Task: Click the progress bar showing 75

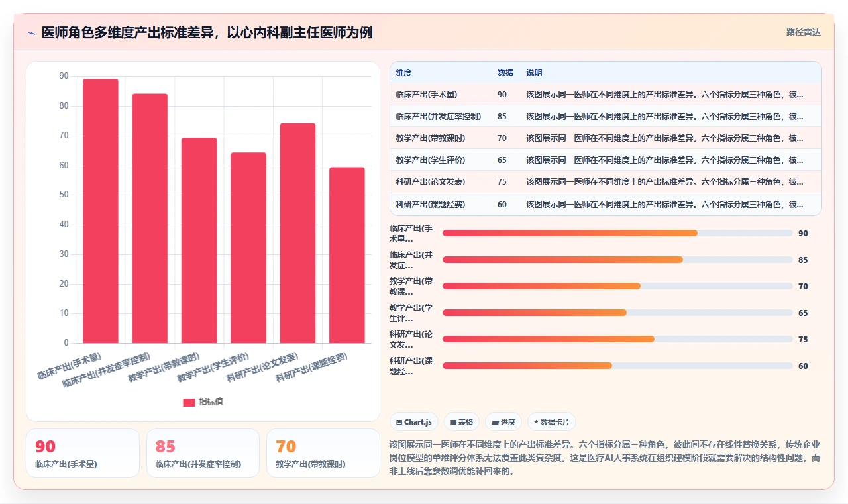Action: 617,339
